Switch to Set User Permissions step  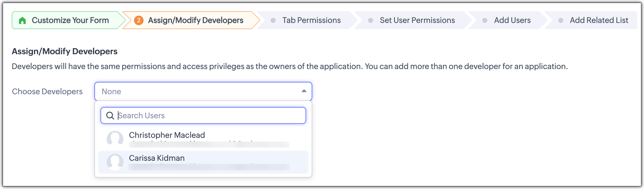pyautogui.click(x=417, y=20)
